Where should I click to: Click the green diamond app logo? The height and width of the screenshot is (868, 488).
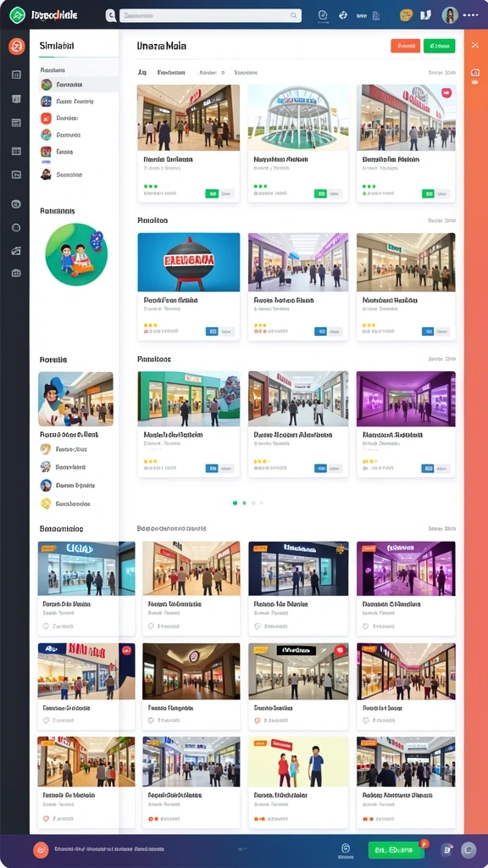17,15
